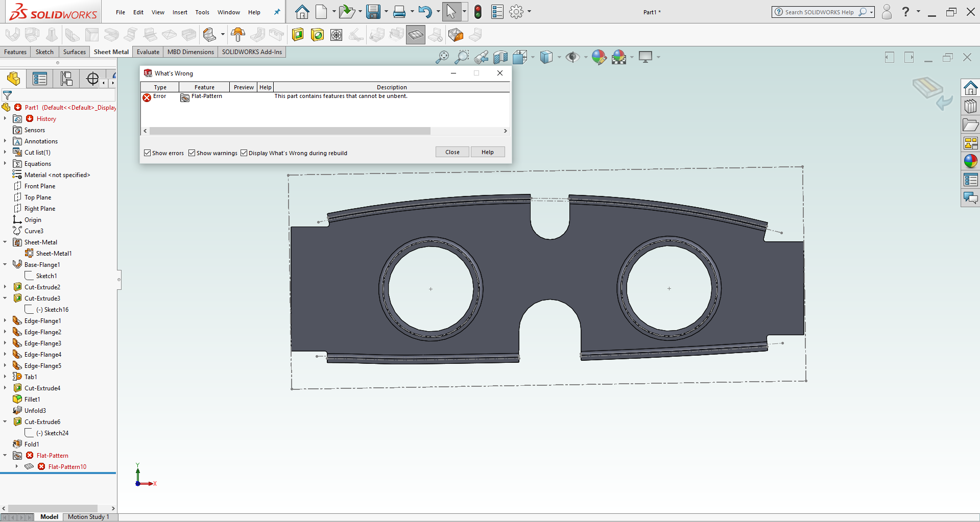This screenshot has height=522, width=980.
Task: Click the Simple Hole icon
Action: click(317, 35)
